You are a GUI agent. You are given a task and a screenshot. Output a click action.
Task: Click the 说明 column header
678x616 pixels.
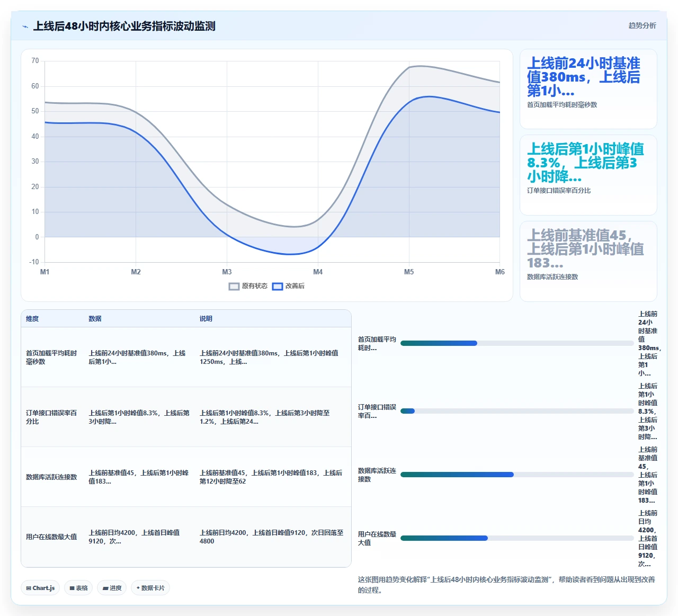coord(206,319)
